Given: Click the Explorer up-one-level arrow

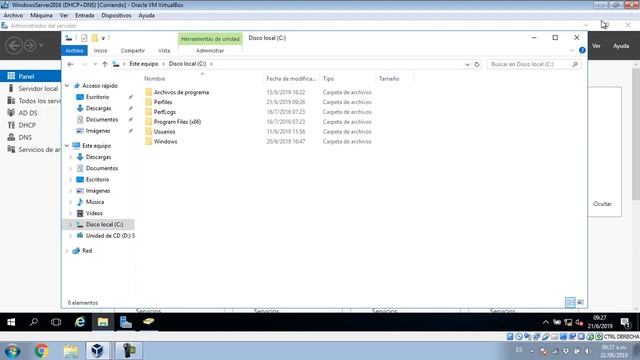Looking at the screenshot, I should (105, 64).
